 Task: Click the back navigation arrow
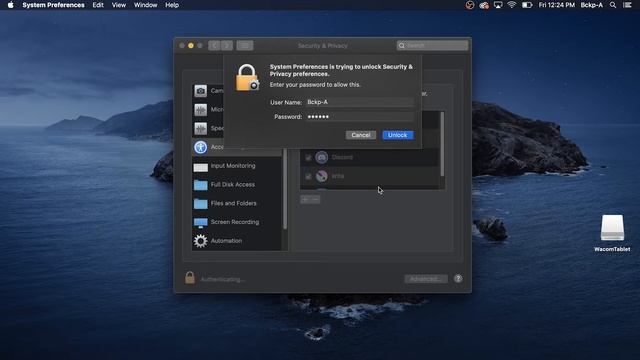(214, 45)
